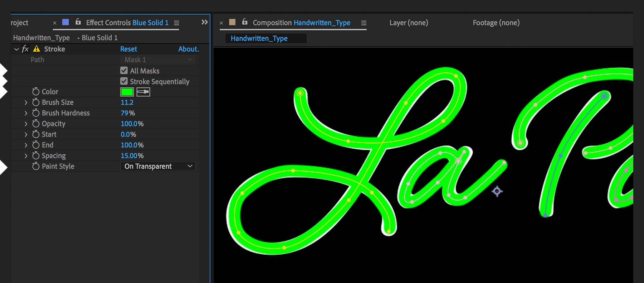Toggle the Brush Size stopwatch
Viewport: 644px width, 283px height.
(36, 102)
